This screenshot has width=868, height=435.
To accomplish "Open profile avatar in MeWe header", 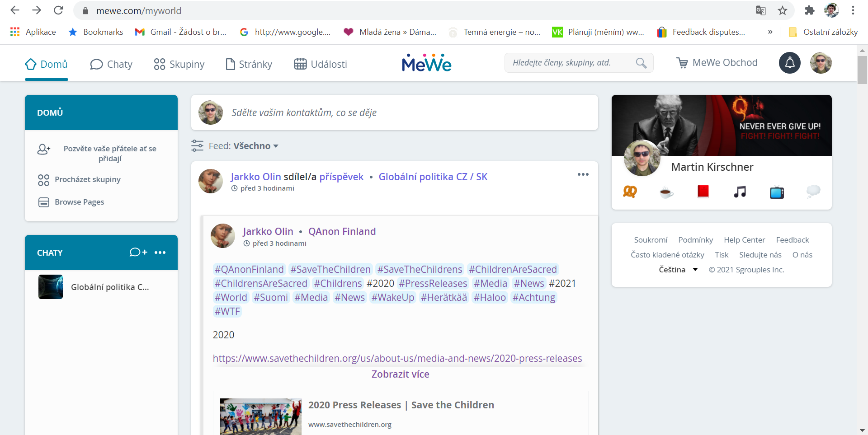I will pyautogui.click(x=821, y=63).
